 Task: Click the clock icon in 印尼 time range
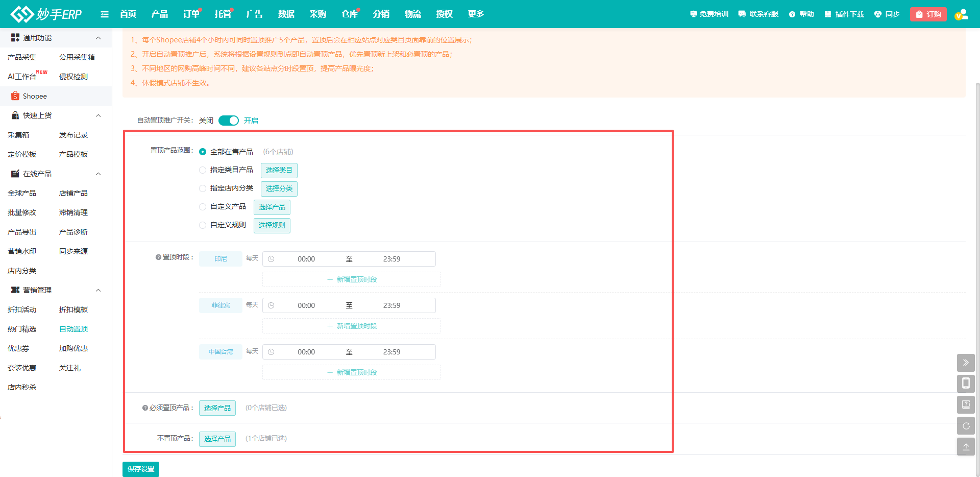[271, 259]
